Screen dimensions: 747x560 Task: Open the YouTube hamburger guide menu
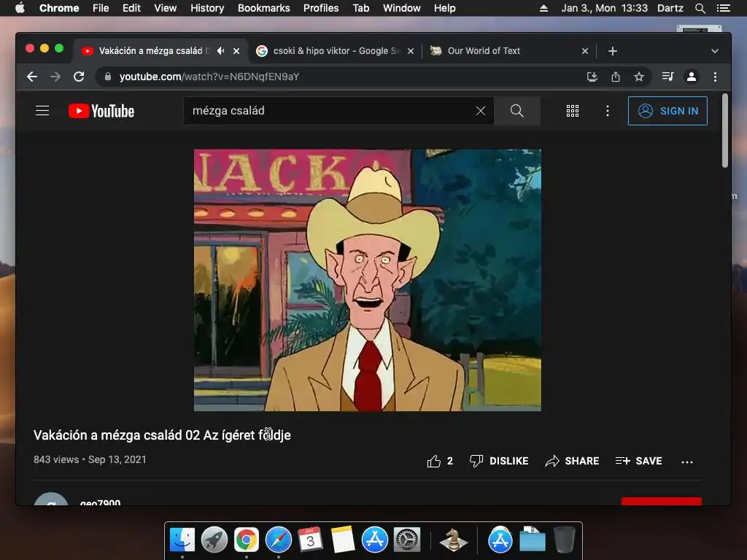point(42,111)
